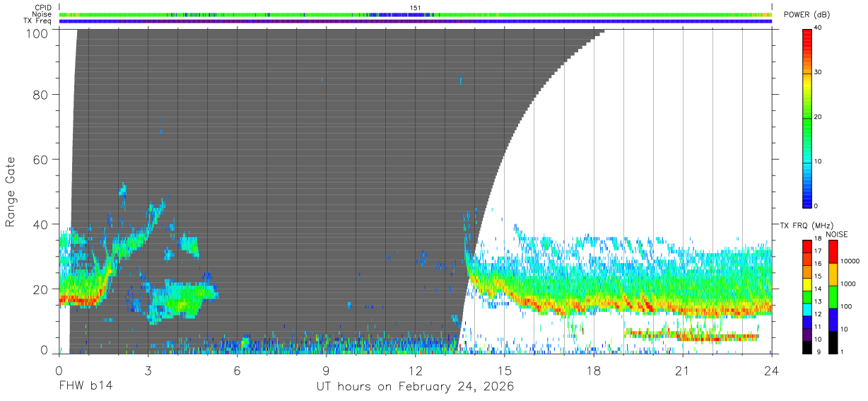
Task: Click the TX FRQ (MHz) color bar
Action: click(807, 296)
